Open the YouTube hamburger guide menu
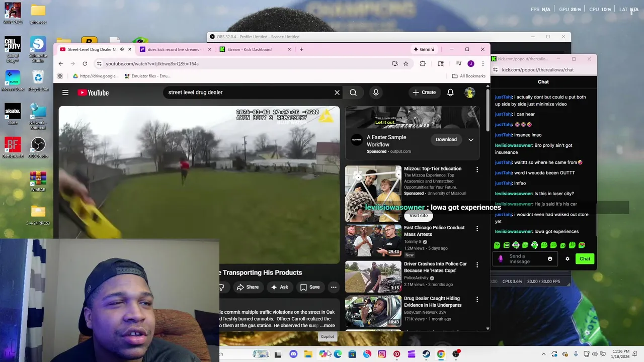 [65, 93]
